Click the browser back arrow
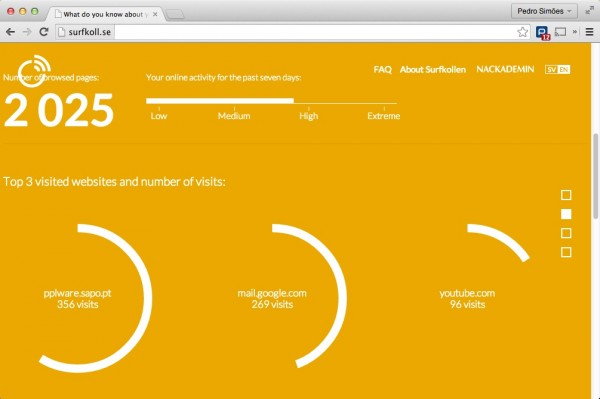This screenshot has width=600, height=399. point(10,32)
